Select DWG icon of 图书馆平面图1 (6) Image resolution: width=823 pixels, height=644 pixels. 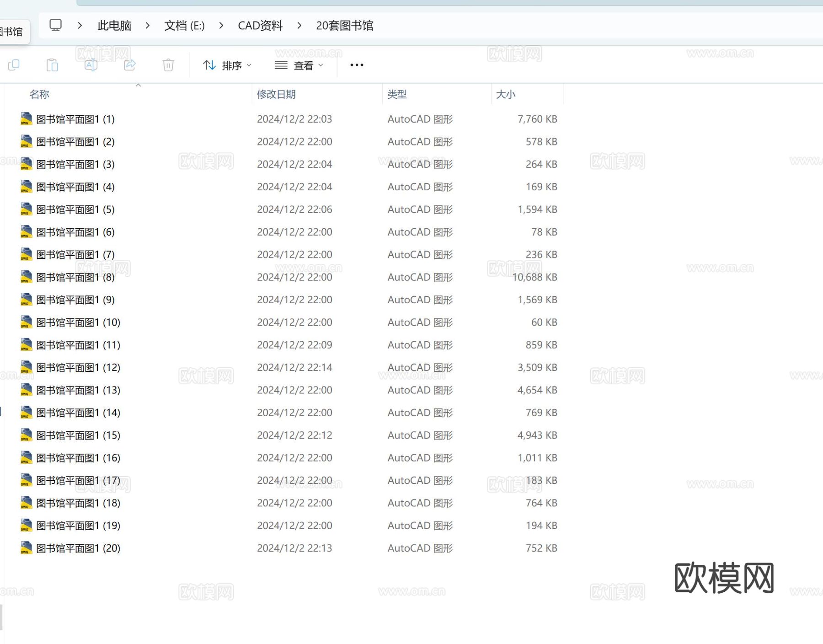[x=26, y=232]
